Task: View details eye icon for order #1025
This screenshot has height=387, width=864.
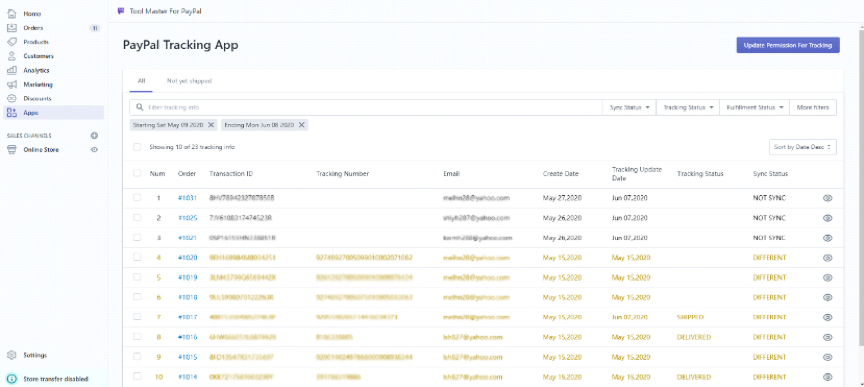Action: point(827,218)
